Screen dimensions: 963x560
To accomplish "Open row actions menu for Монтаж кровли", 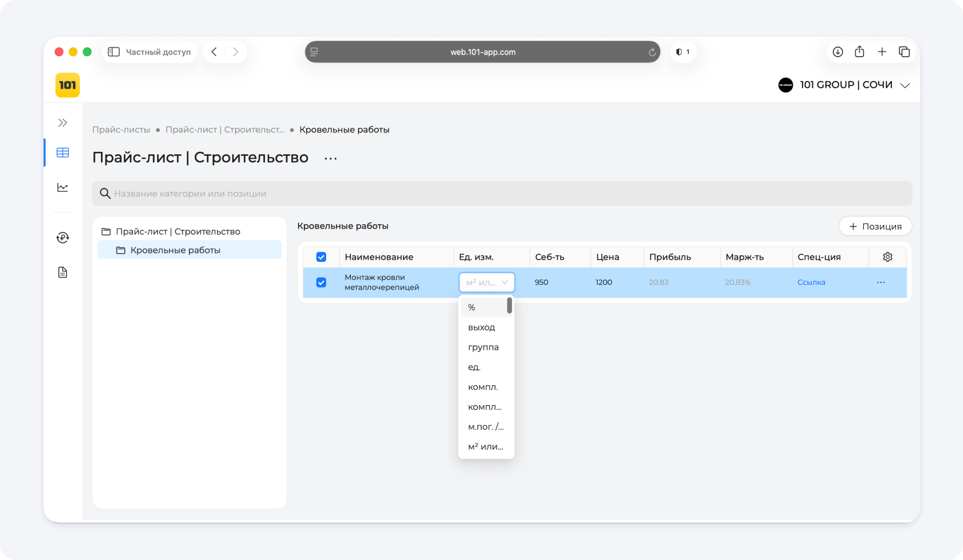I will pos(880,282).
